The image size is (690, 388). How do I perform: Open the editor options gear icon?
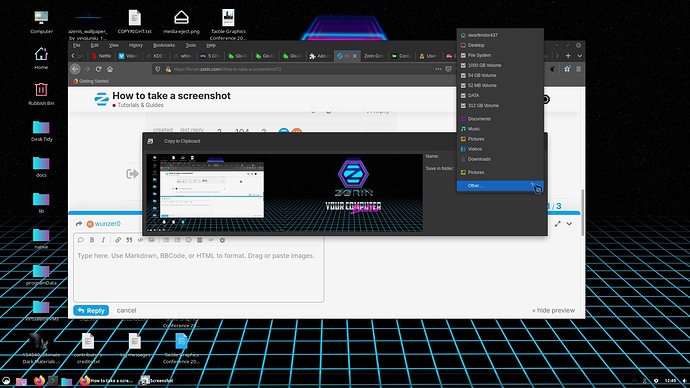[222, 240]
